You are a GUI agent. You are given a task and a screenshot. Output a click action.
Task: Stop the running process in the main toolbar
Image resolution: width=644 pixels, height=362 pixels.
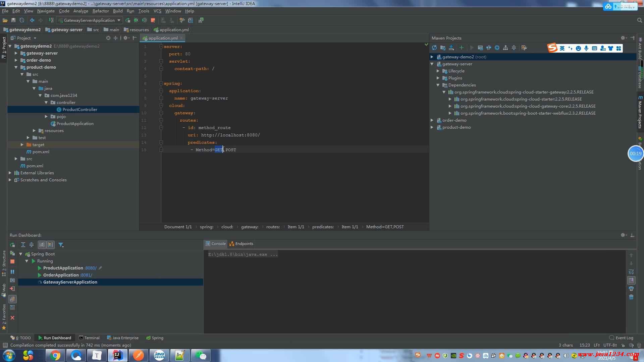point(153,20)
